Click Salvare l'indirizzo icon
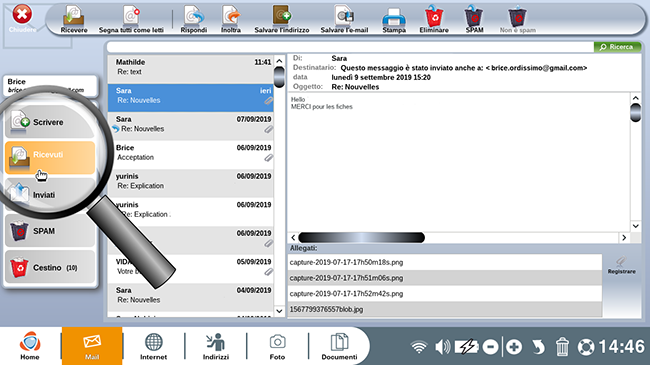This screenshot has height=365, width=650. 282,19
